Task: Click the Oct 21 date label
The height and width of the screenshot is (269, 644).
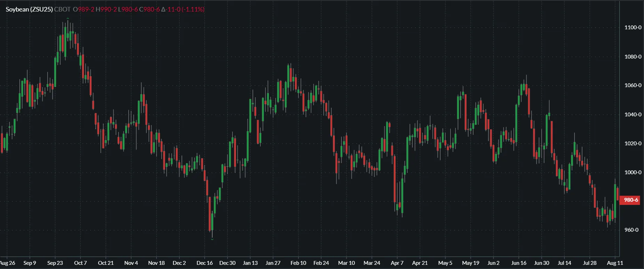Action: (106, 263)
